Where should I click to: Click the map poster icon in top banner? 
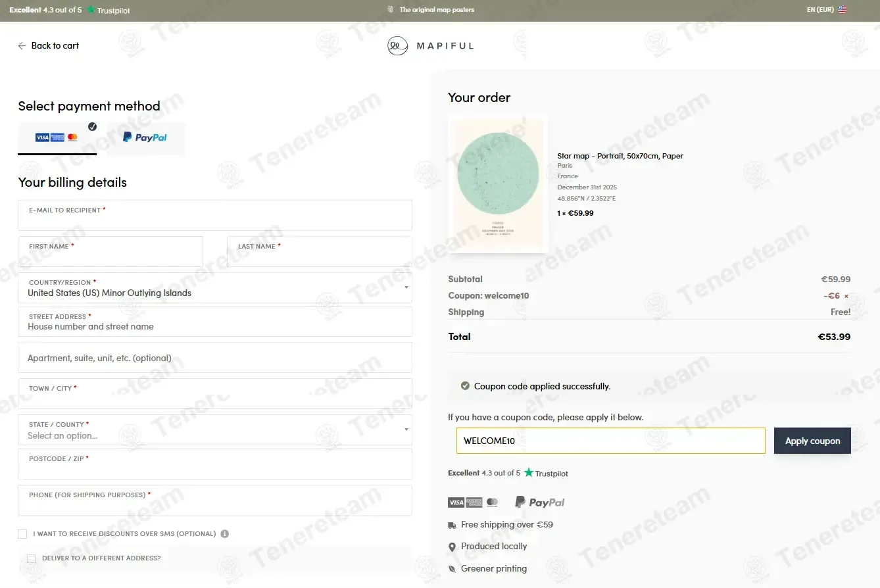click(x=391, y=10)
